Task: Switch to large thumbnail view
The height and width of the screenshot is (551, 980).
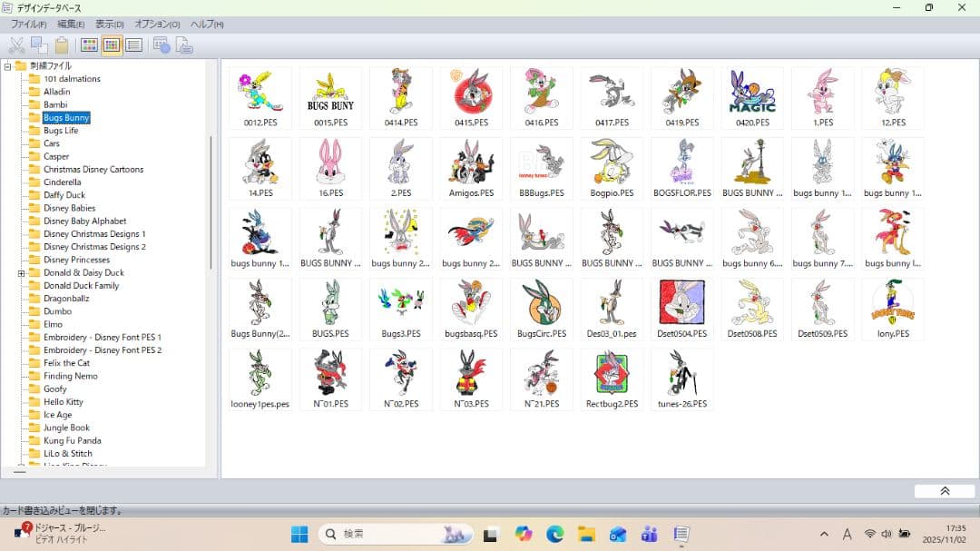Action: coord(89,45)
